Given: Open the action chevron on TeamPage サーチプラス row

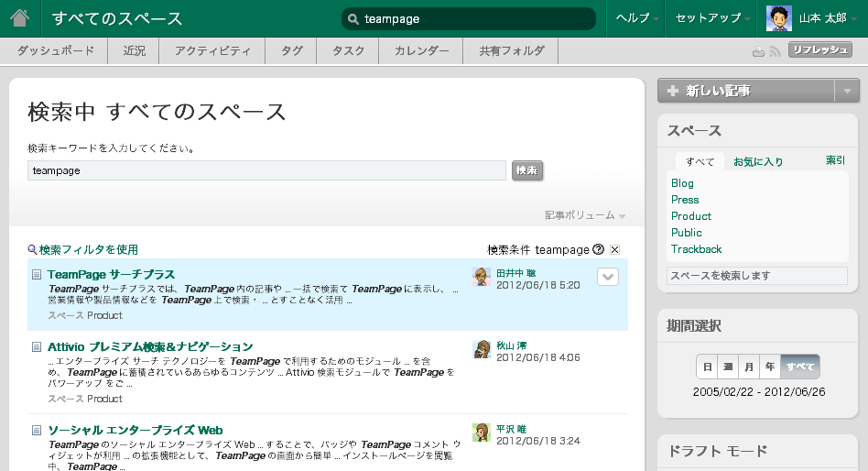Looking at the screenshot, I should pyautogui.click(x=608, y=277).
